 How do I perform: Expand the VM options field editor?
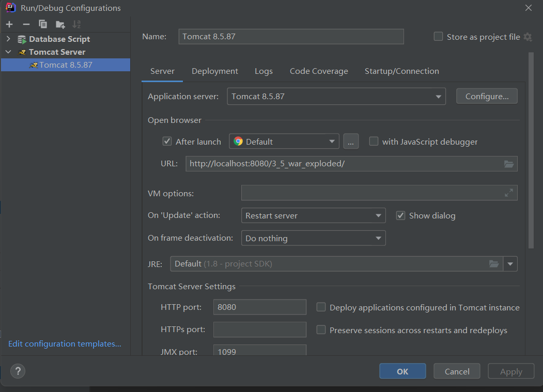pyautogui.click(x=509, y=193)
